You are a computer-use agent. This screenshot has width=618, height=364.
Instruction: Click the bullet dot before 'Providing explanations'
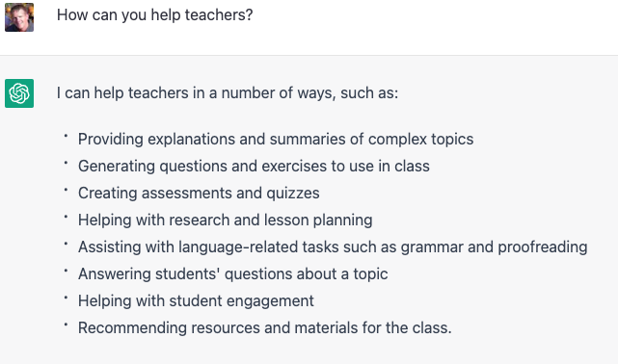click(66, 136)
